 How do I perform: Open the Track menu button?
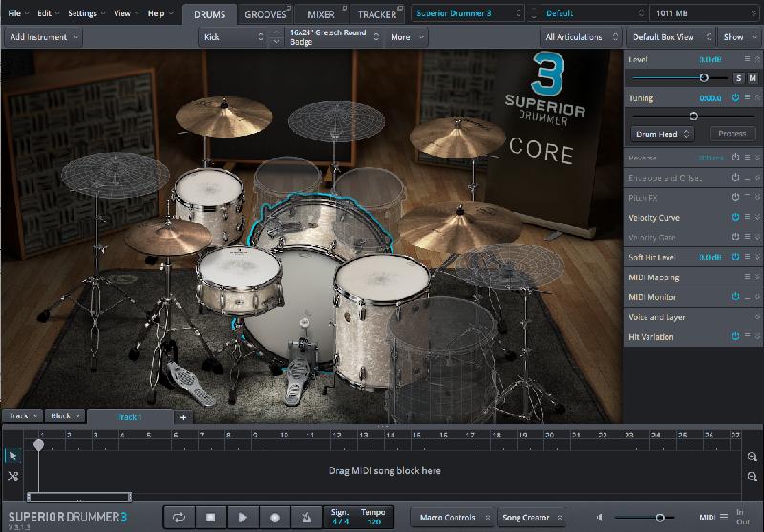23,416
